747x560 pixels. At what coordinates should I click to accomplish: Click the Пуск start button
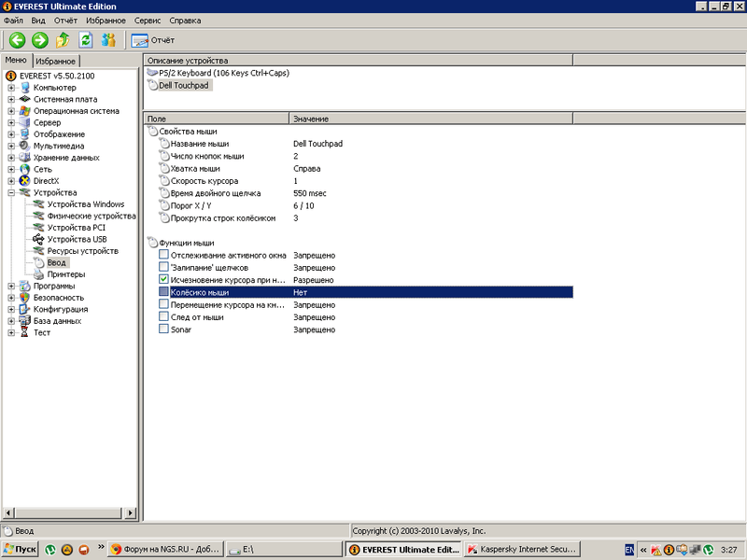[21, 550]
